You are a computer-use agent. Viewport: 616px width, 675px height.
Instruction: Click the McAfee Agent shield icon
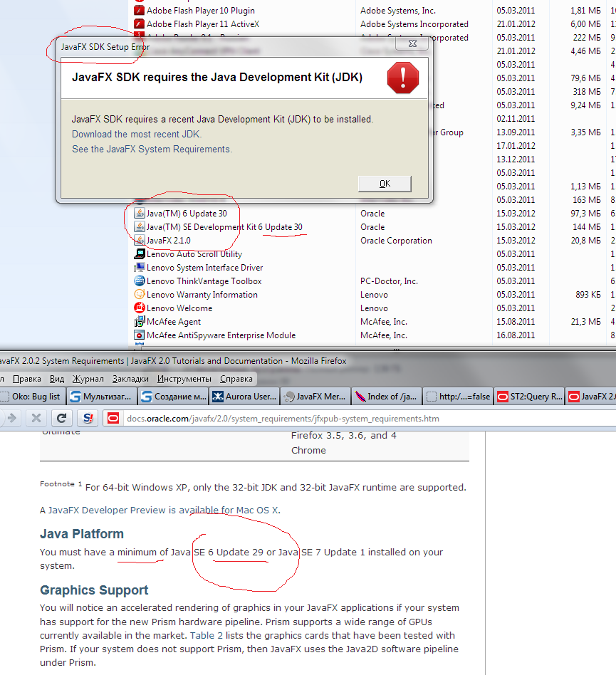tap(140, 322)
